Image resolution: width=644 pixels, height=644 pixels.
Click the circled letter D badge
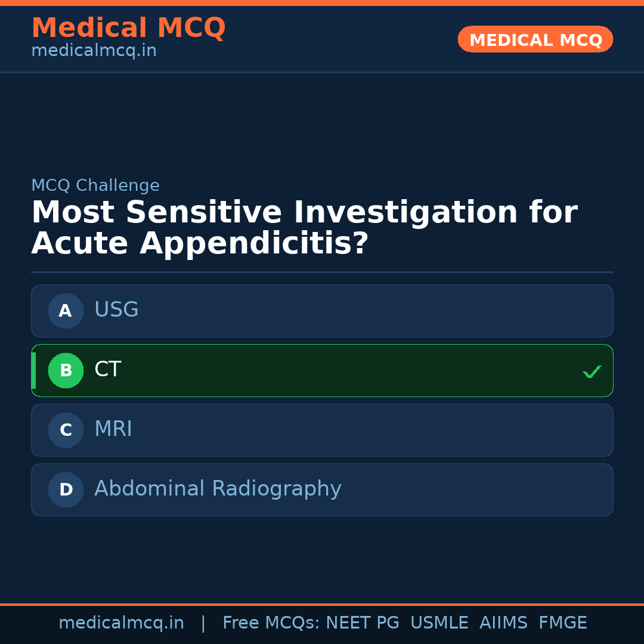(x=66, y=490)
